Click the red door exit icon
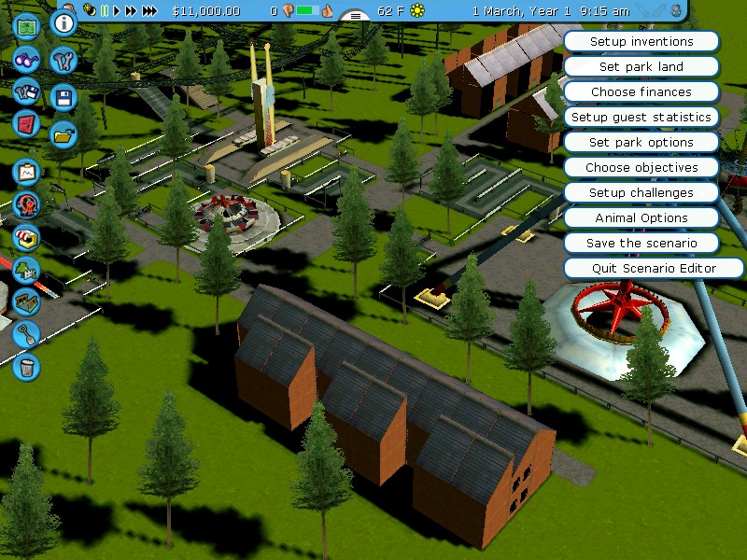Image resolution: width=747 pixels, height=560 pixels. pyautogui.click(x=26, y=125)
